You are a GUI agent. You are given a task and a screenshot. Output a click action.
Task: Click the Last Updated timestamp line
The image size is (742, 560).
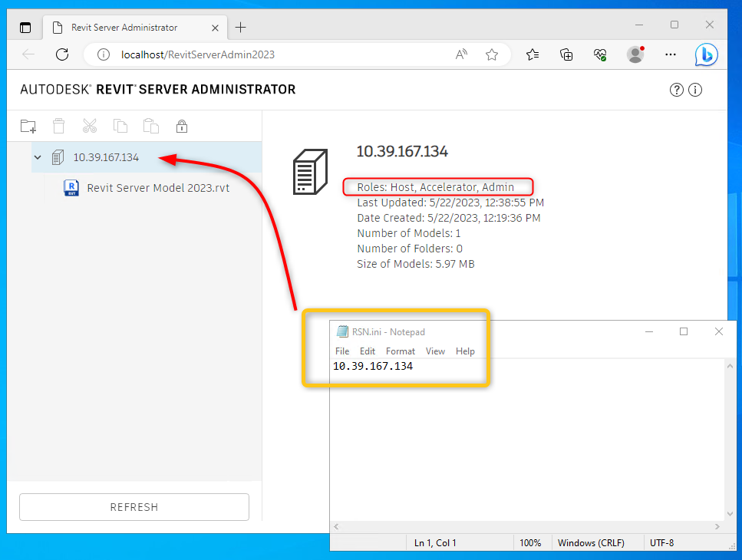point(450,203)
